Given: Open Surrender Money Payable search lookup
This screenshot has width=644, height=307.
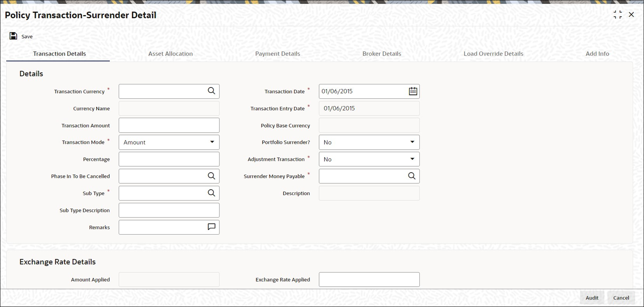Looking at the screenshot, I should point(412,176).
